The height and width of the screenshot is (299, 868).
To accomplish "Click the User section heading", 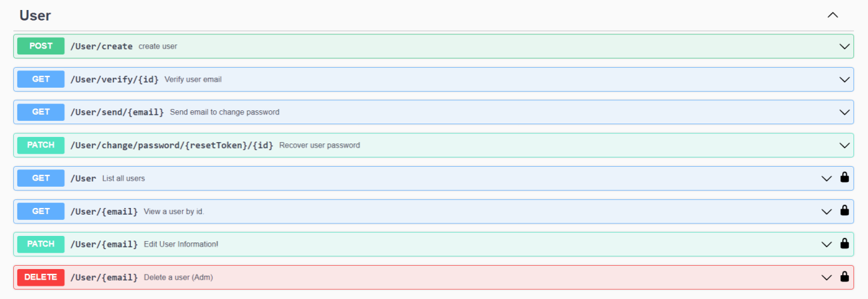I will coord(35,15).
